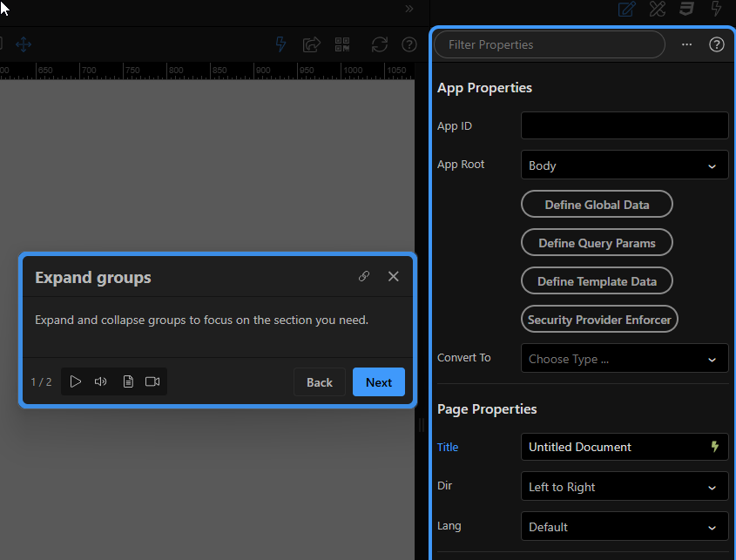Image resolution: width=736 pixels, height=560 pixels.
Task: Click the Filter Properties search field
Action: [x=550, y=44]
